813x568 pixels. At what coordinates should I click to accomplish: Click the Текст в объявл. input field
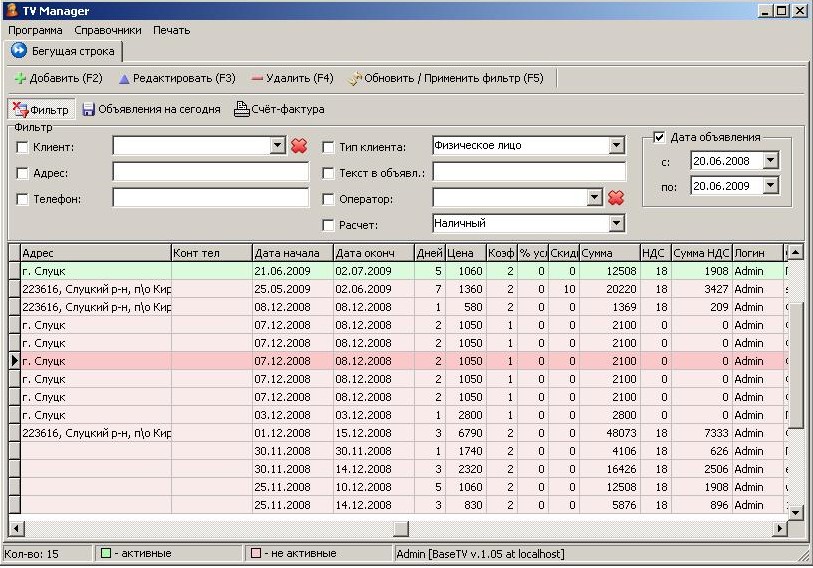tap(529, 172)
